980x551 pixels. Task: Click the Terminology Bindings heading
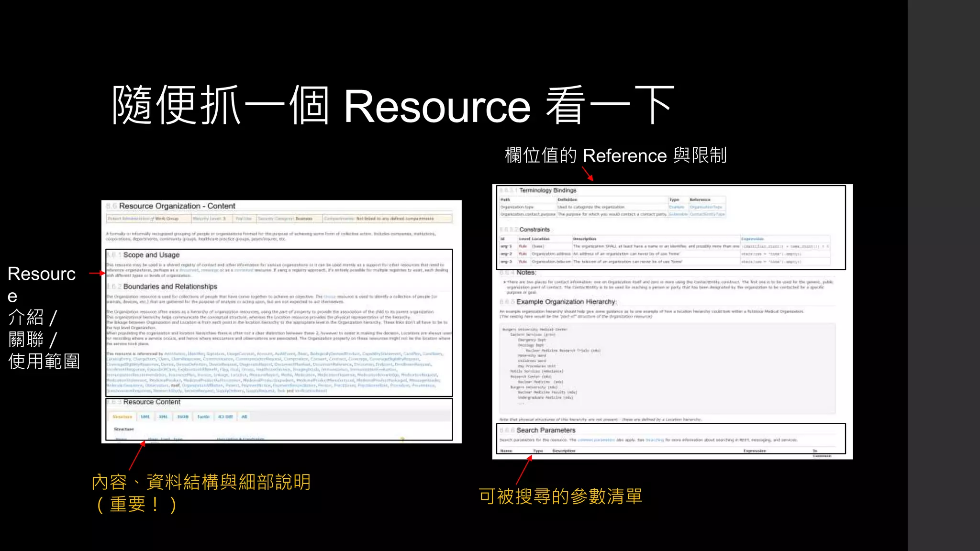[x=548, y=190]
